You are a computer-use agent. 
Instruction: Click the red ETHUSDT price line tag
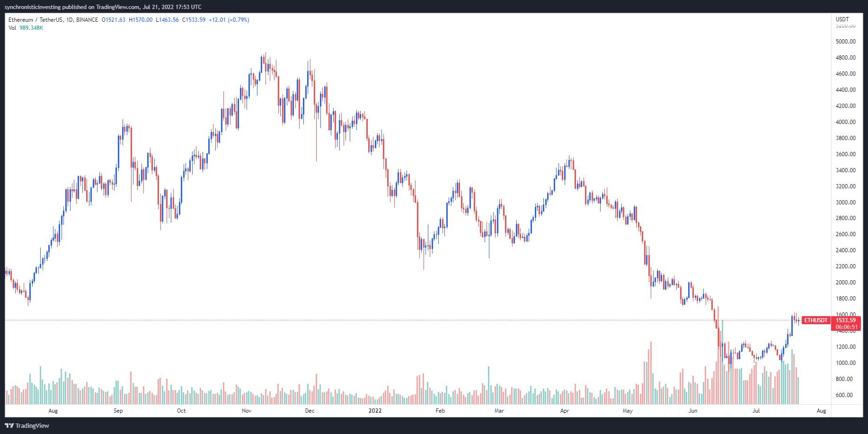click(x=816, y=320)
